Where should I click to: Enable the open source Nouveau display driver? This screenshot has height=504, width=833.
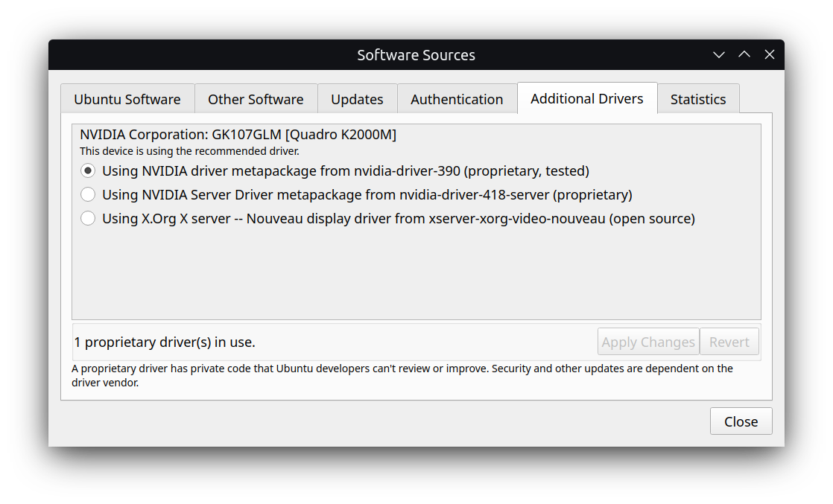click(88, 218)
